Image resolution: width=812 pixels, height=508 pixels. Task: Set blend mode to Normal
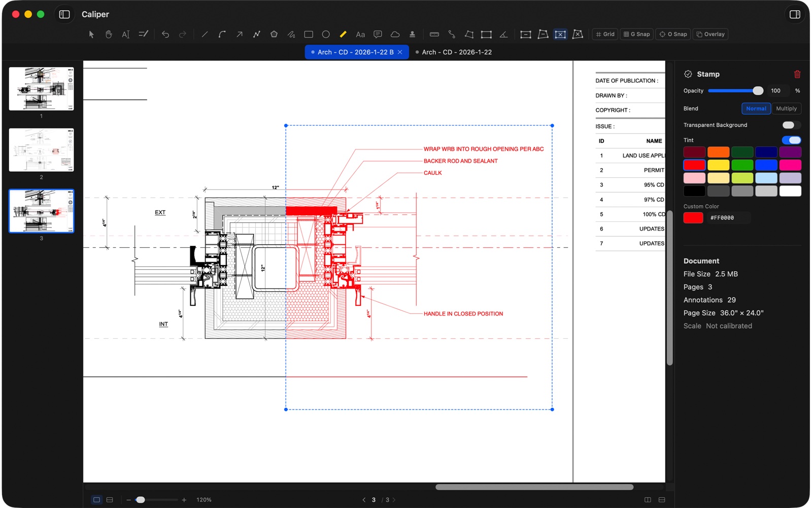(x=756, y=109)
